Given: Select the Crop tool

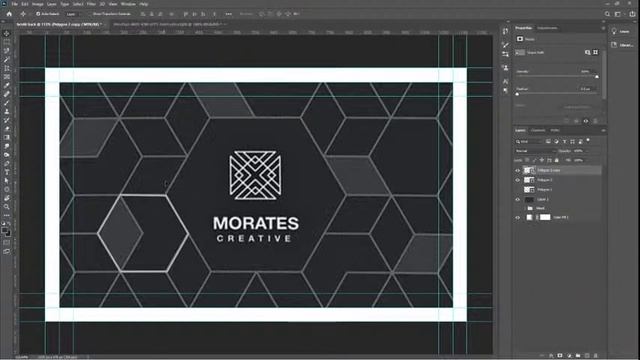Looking at the screenshot, I should 7,68.
